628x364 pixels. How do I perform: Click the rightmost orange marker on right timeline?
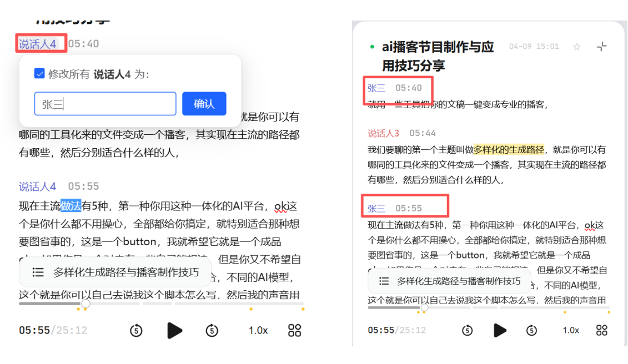[609, 312]
